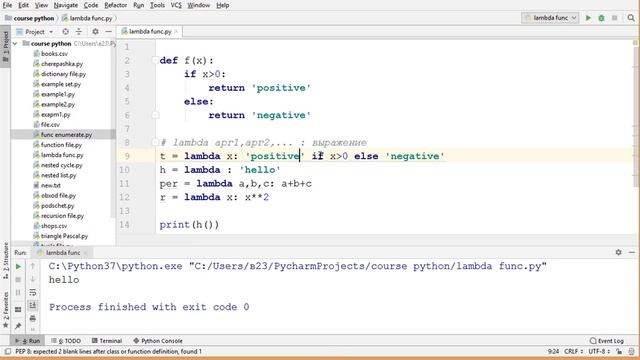Fold the comment block on line 8

click(155, 142)
